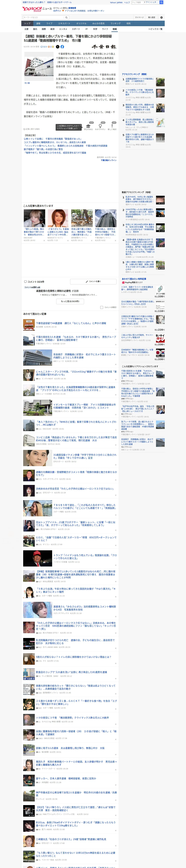This screenshot has width=186, height=868.
Task: Click the 購入履歴 link
Action: coord(152,18)
